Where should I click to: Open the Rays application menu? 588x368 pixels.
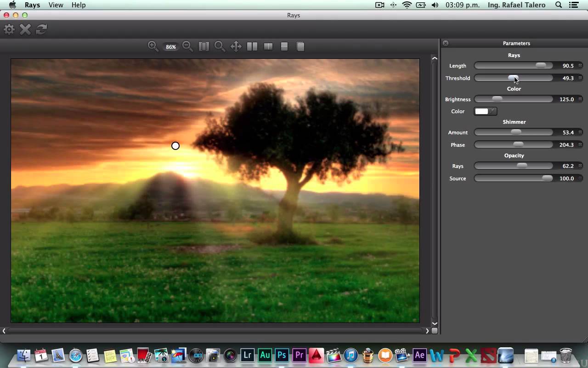click(32, 5)
